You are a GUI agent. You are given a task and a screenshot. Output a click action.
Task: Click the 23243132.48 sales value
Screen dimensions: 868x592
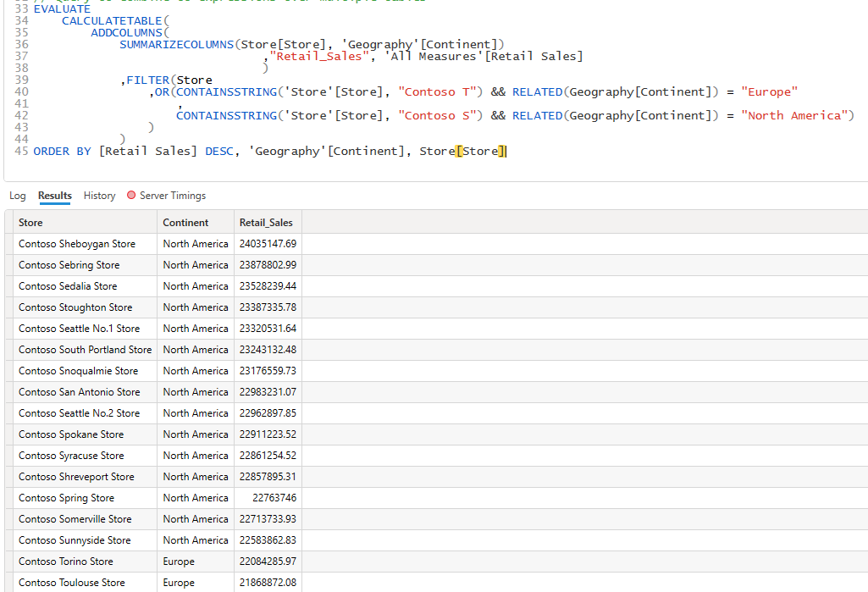click(x=268, y=350)
